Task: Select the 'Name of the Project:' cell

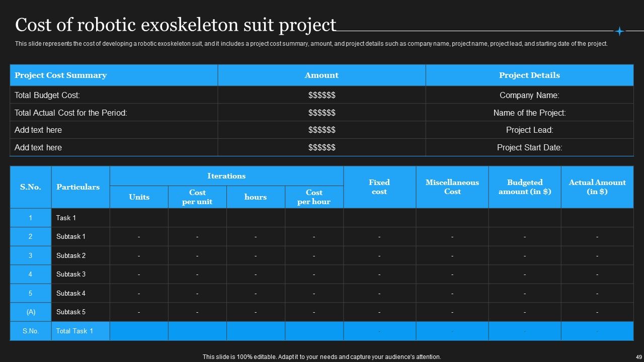Action: click(x=529, y=113)
